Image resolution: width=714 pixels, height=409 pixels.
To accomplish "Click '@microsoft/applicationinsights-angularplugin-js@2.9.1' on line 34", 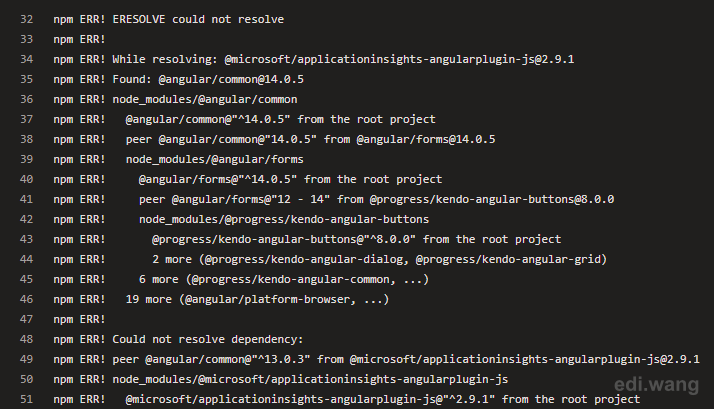I will [399, 59].
